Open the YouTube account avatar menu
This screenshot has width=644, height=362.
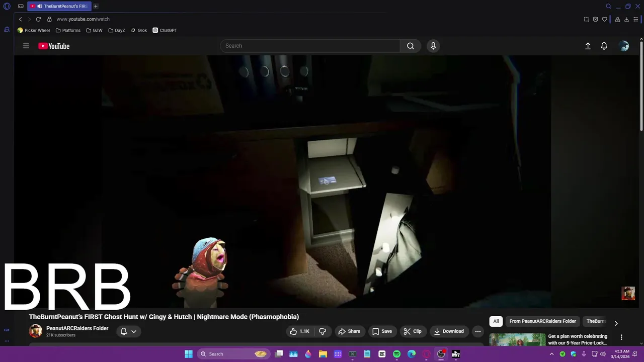pyautogui.click(x=624, y=46)
